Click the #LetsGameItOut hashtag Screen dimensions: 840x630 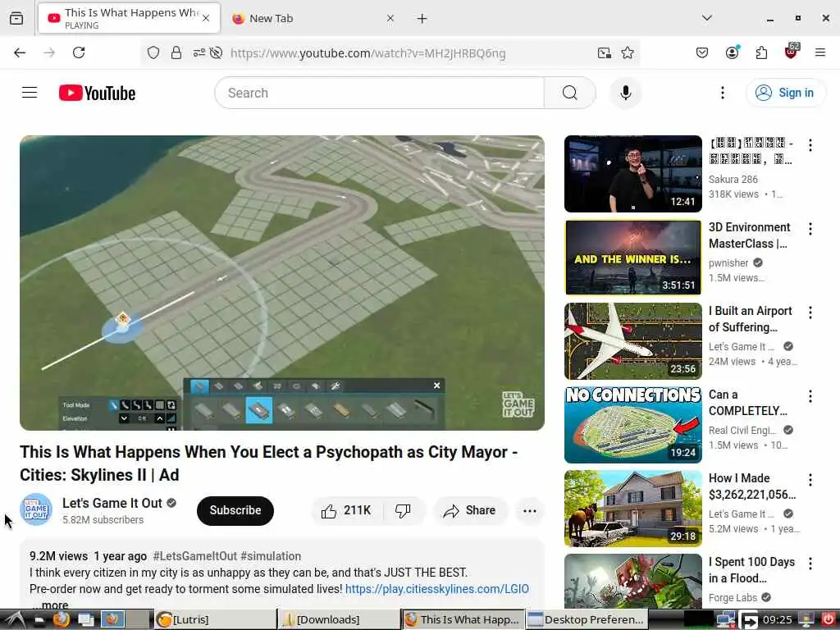(194, 556)
